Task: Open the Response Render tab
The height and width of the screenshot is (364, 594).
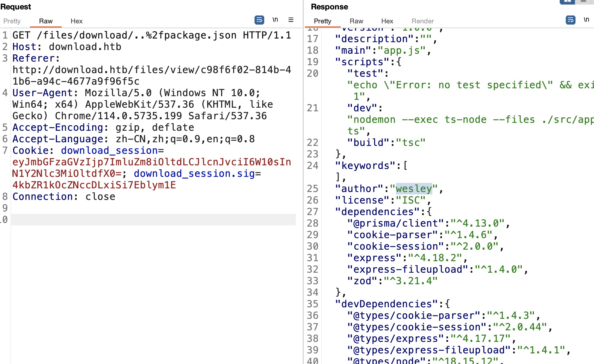Action: [x=423, y=21]
